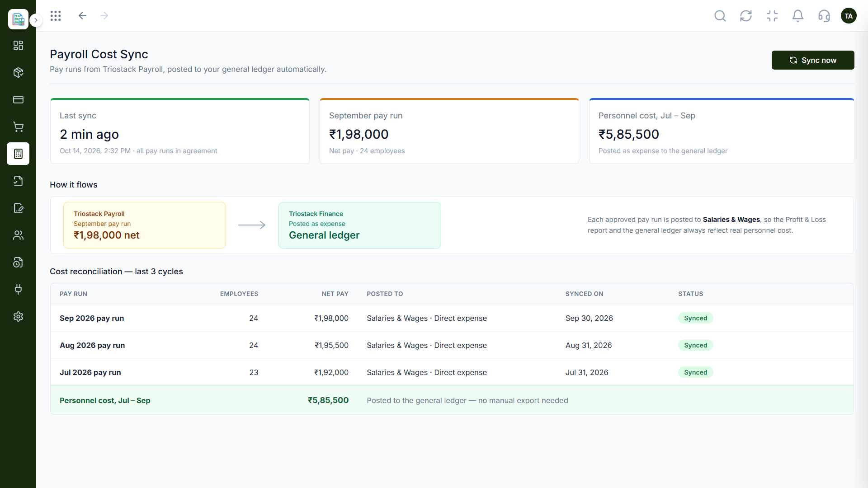The width and height of the screenshot is (868, 488).
Task: Select the Personnel cost, Jul – Sep card
Action: point(721,131)
